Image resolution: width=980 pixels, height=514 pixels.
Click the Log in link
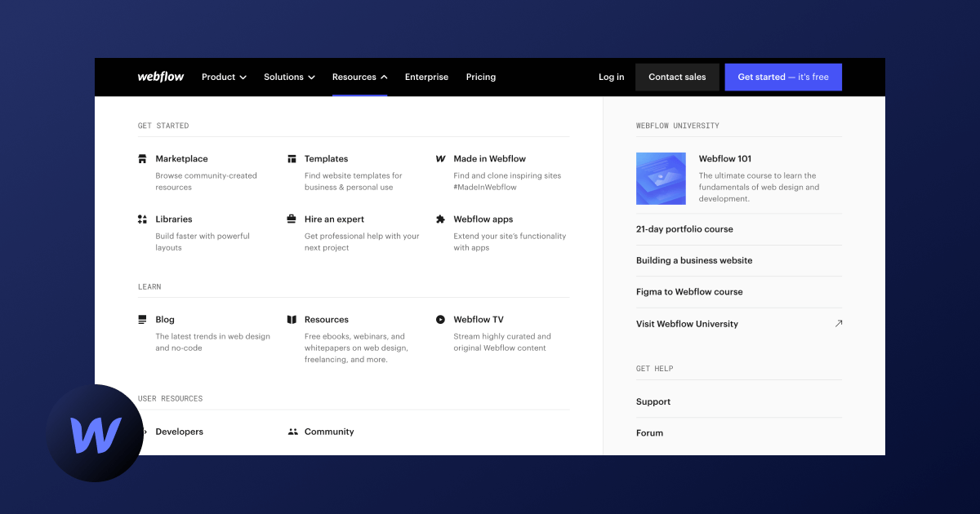coord(611,77)
